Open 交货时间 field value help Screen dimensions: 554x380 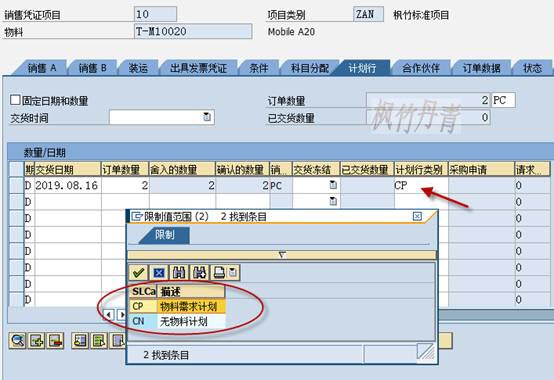tap(207, 117)
